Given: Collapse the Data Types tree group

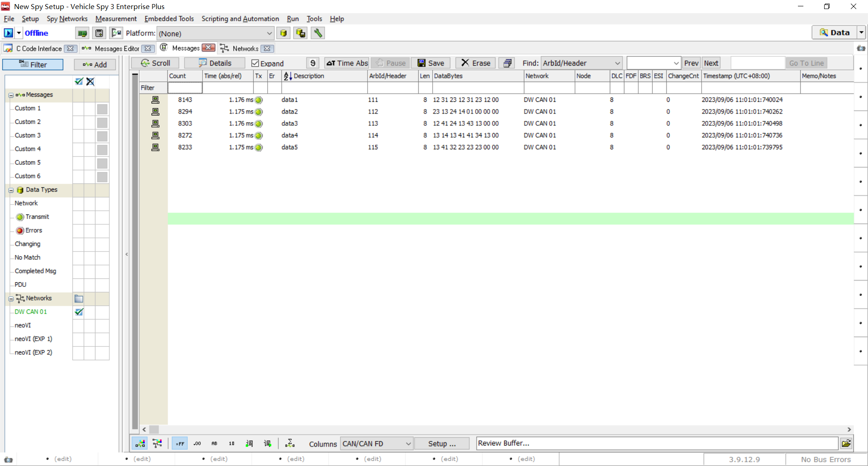Looking at the screenshot, I should pos(11,190).
